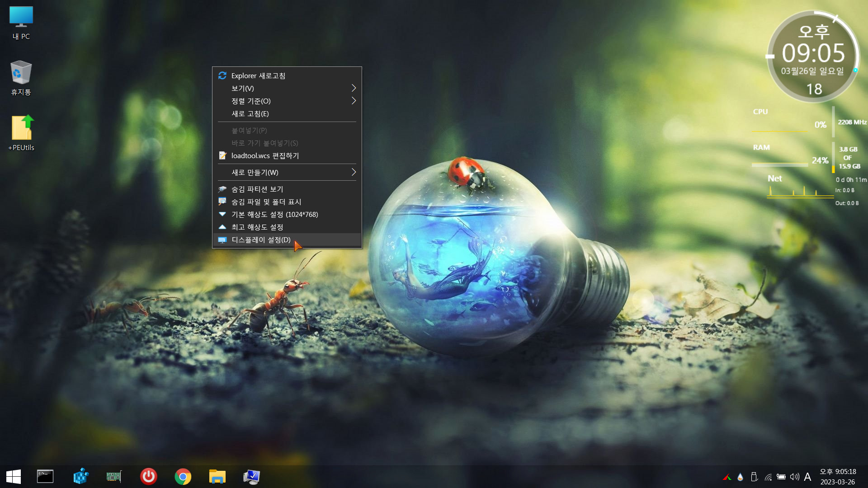Click the Explorer 새로고침 refresh arrows icon

(x=222, y=75)
